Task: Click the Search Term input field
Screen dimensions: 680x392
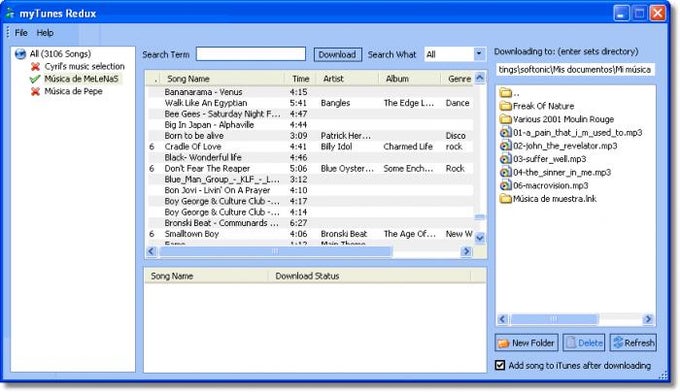Action: pyautogui.click(x=251, y=54)
